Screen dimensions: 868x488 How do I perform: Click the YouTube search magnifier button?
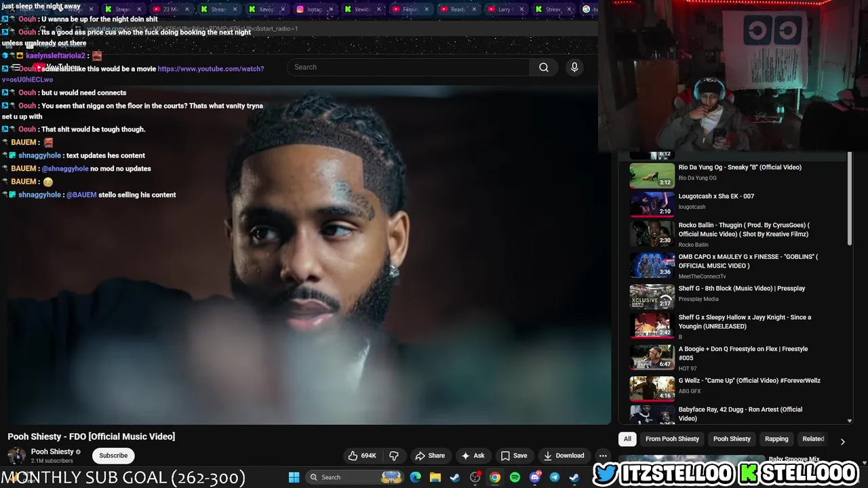pos(543,67)
